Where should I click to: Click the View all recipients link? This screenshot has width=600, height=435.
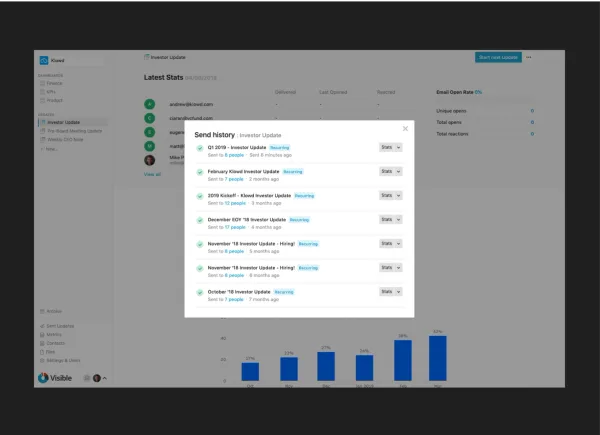(152, 174)
